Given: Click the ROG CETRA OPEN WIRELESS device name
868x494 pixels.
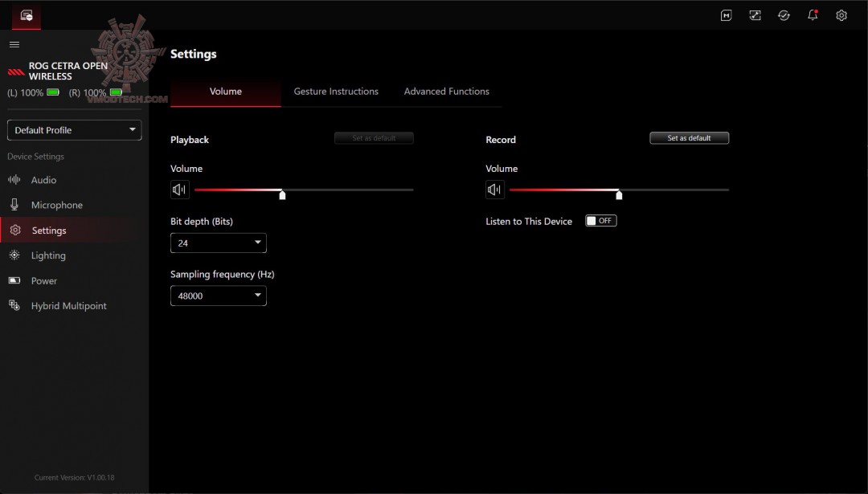Looking at the screenshot, I should [68, 71].
